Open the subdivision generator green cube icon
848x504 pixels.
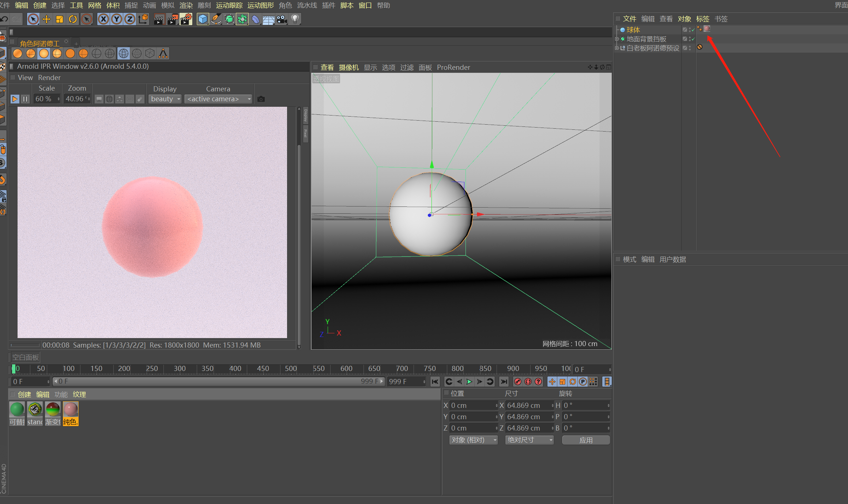click(229, 19)
